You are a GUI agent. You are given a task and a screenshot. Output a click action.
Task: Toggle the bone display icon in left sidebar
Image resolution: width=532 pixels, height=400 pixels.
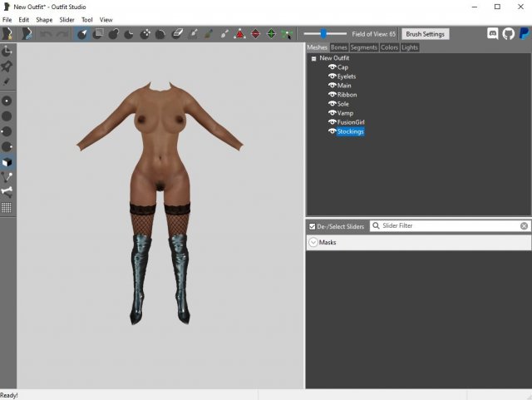pyautogui.click(x=7, y=191)
